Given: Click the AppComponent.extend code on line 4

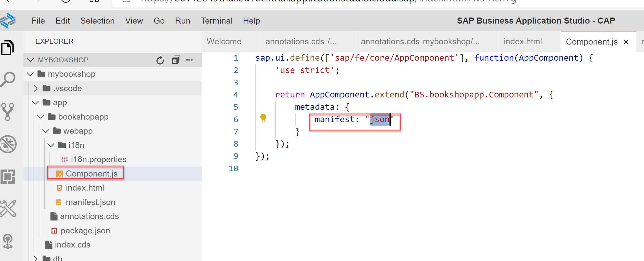Looking at the screenshot, I should (357, 95).
